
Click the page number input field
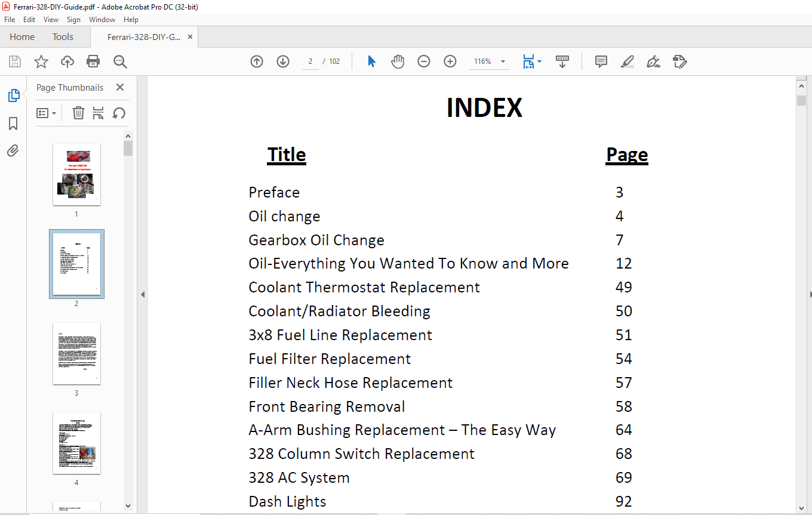pos(310,61)
